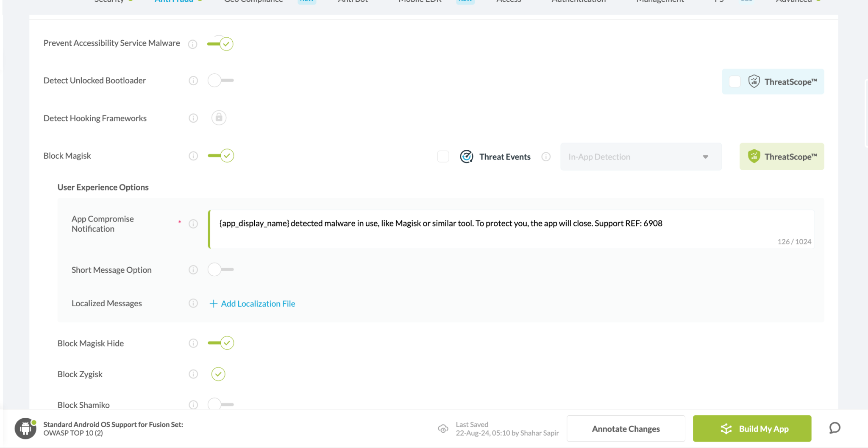
Task: Enable the Detect Unlocked Bootloader toggle
Action: point(220,80)
